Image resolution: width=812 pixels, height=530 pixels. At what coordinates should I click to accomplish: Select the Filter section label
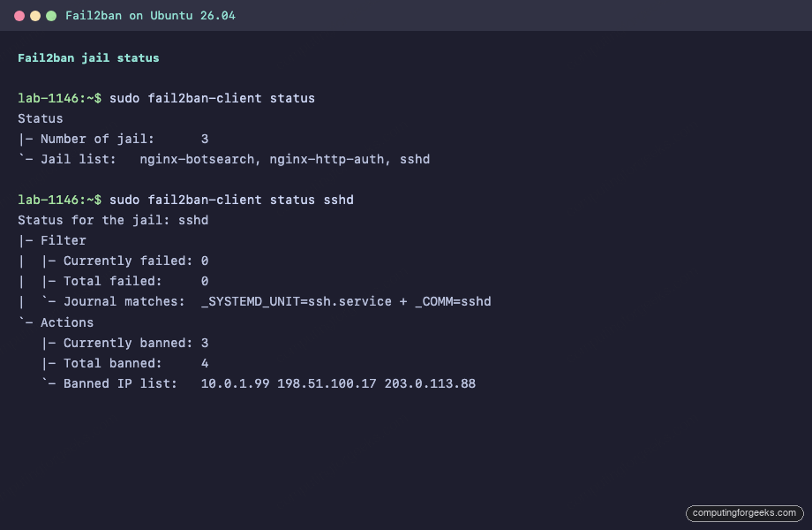68,240
